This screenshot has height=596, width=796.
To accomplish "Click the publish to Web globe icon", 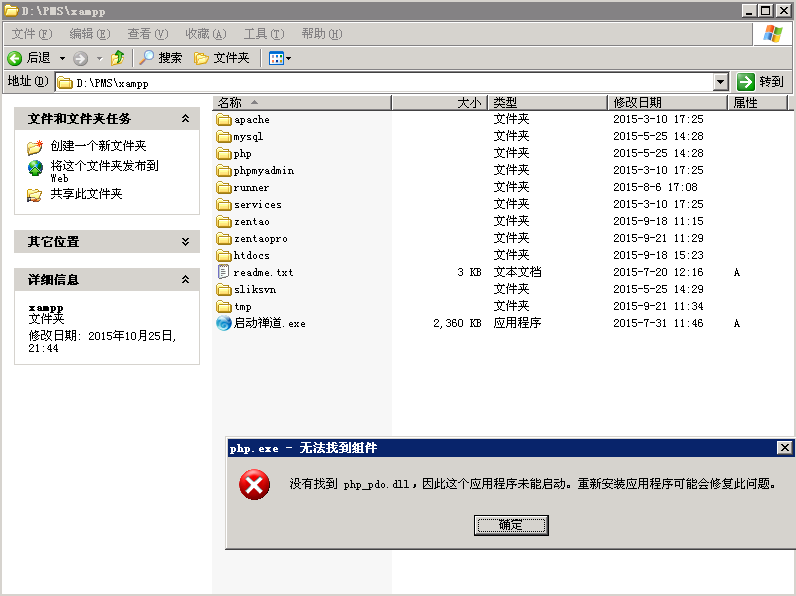I will 35,168.
